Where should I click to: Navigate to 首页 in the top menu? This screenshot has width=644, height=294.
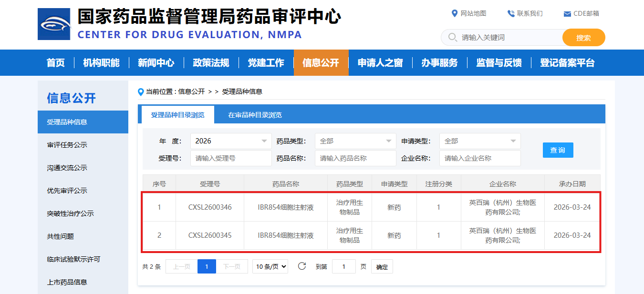pyautogui.click(x=55, y=62)
